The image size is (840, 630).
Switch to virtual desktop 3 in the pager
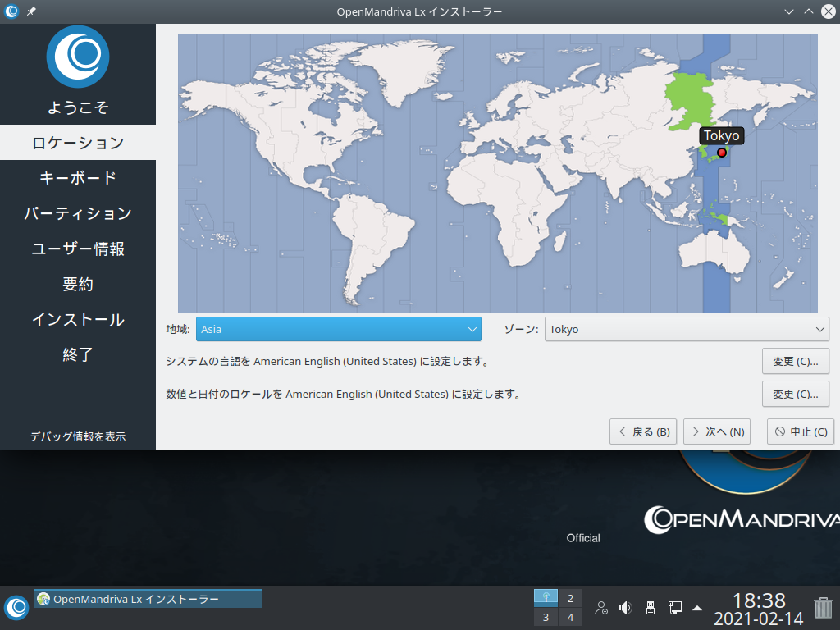[546, 617]
